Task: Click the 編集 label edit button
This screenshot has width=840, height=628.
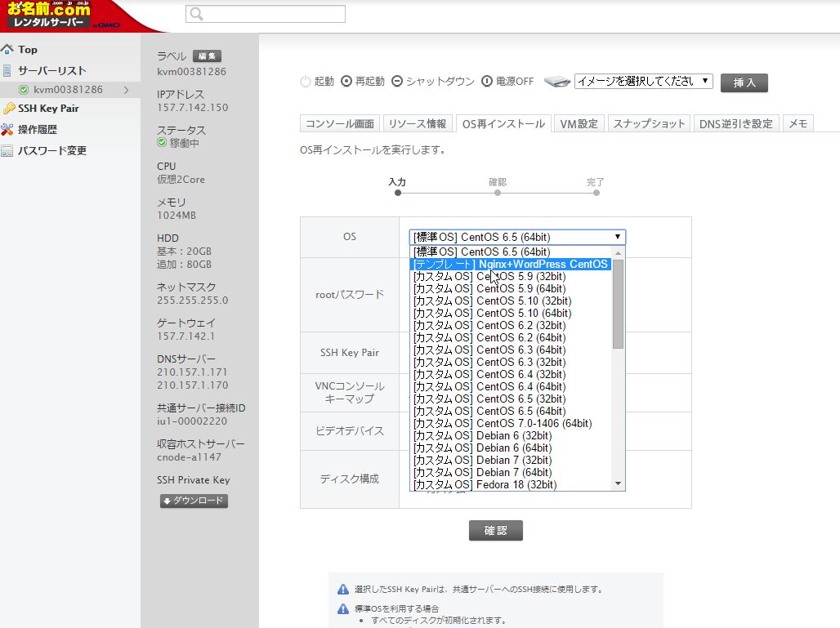Action: tap(207, 56)
